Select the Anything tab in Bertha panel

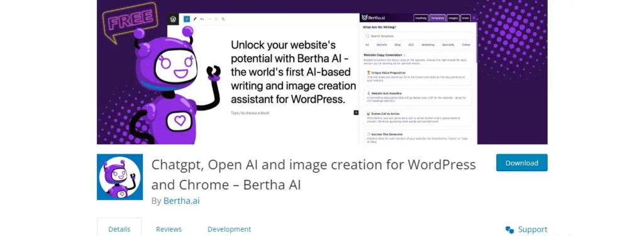point(421,18)
